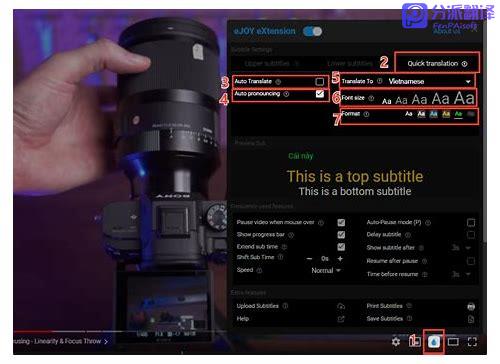
Task: Expand the Speed Normal dropdown
Action: coord(326,271)
